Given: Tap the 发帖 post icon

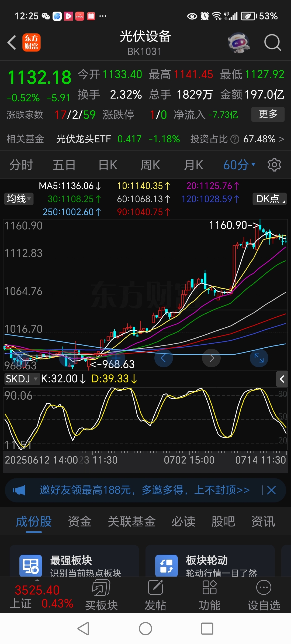Looking at the screenshot, I should [155, 587].
